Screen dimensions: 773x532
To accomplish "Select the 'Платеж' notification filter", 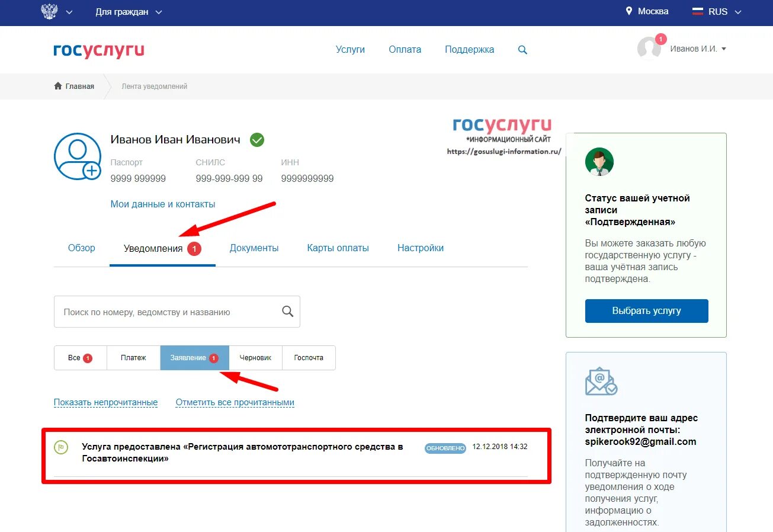I will (x=133, y=358).
